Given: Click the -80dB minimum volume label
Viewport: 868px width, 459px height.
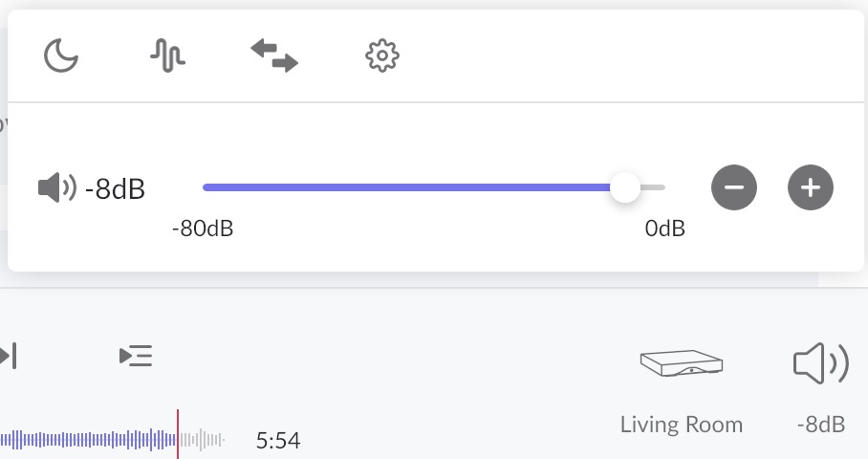Looking at the screenshot, I should (x=203, y=229).
